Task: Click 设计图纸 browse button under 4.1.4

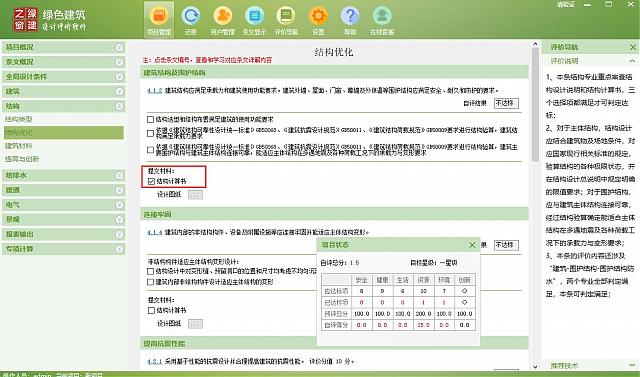Action: [195, 324]
